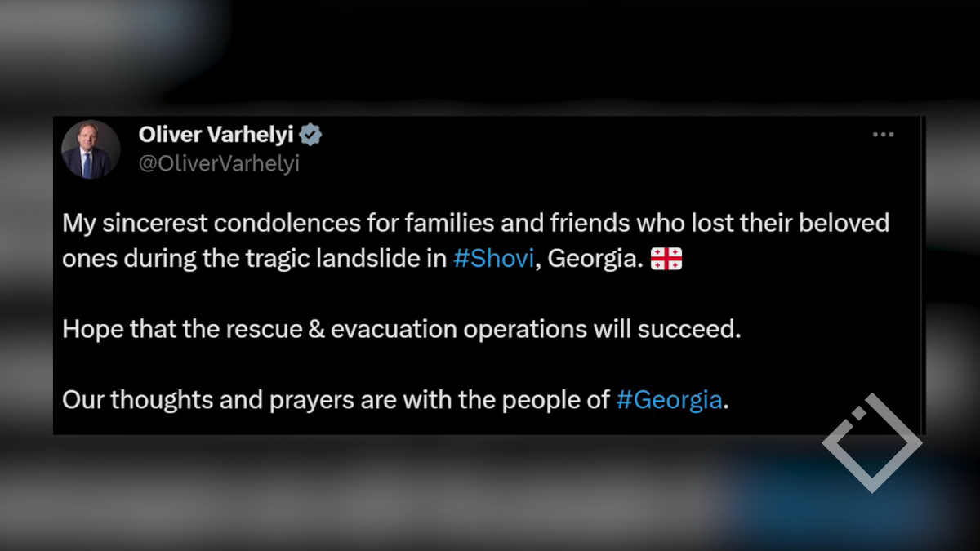Click the display name Oliver Varhelyi
This screenshot has height=551, width=980.
216,135
